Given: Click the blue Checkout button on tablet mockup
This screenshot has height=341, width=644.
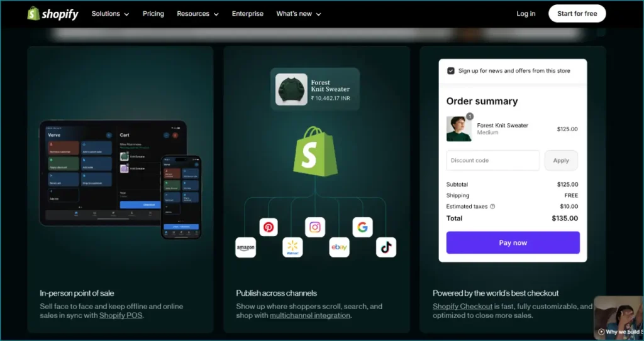Looking at the screenshot, I should (x=140, y=204).
